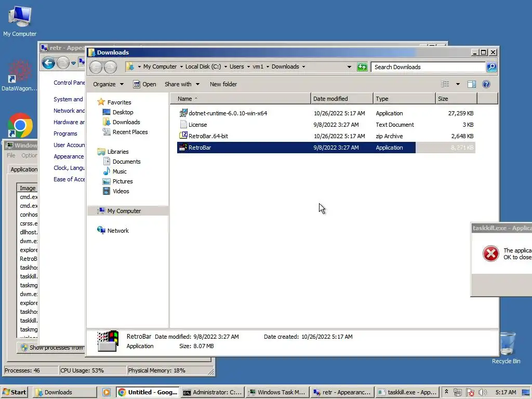Click the Forward button in Downloads window
This screenshot has height=399, width=532.
pos(110,67)
